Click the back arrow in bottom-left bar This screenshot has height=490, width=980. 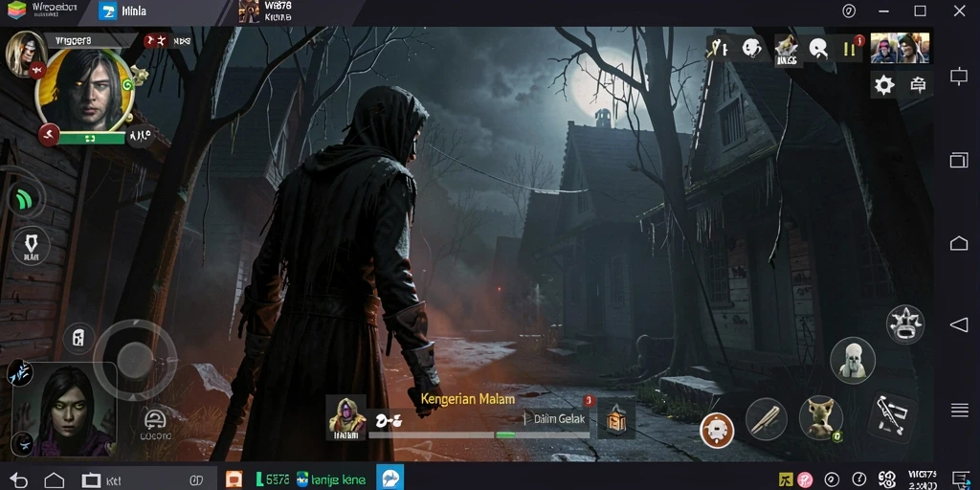[18, 480]
